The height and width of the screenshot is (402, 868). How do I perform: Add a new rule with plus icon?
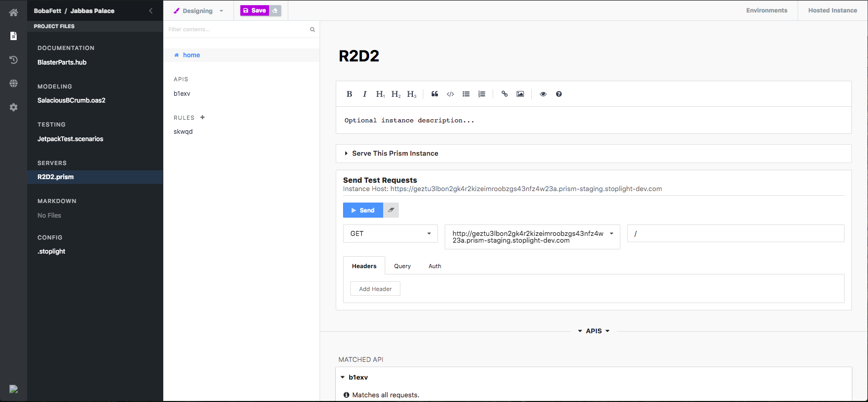[203, 118]
